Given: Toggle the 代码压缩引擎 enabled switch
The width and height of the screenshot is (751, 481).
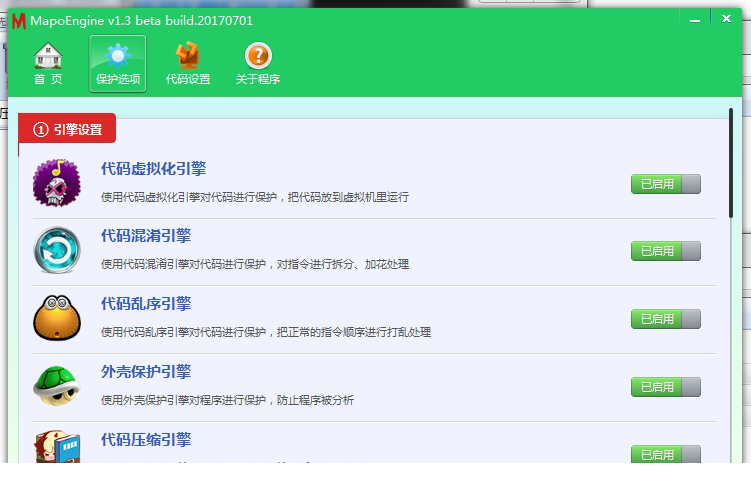Looking at the screenshot, I should coord(665,454).
